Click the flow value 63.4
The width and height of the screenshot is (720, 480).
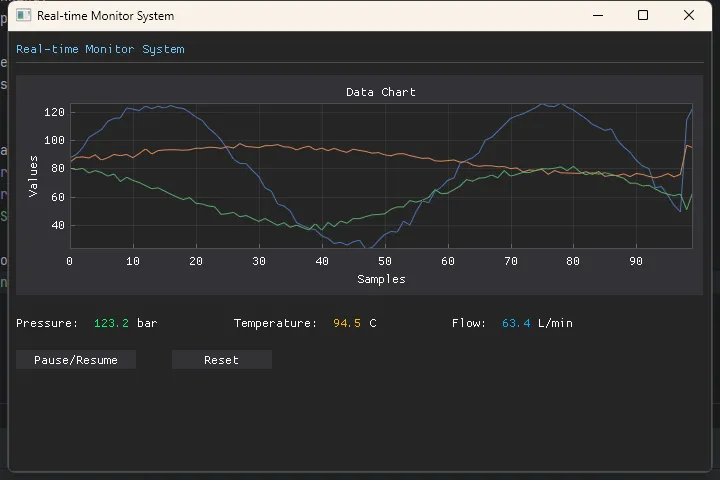tap(516, 323)
